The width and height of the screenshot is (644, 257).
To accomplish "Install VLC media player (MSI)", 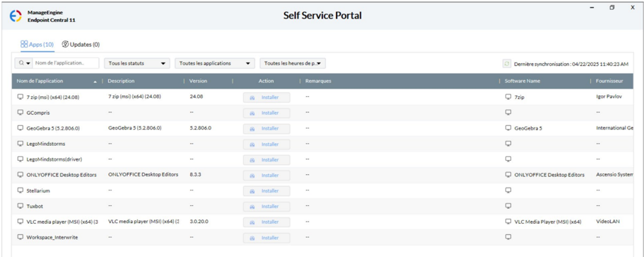I will (267, 222).
